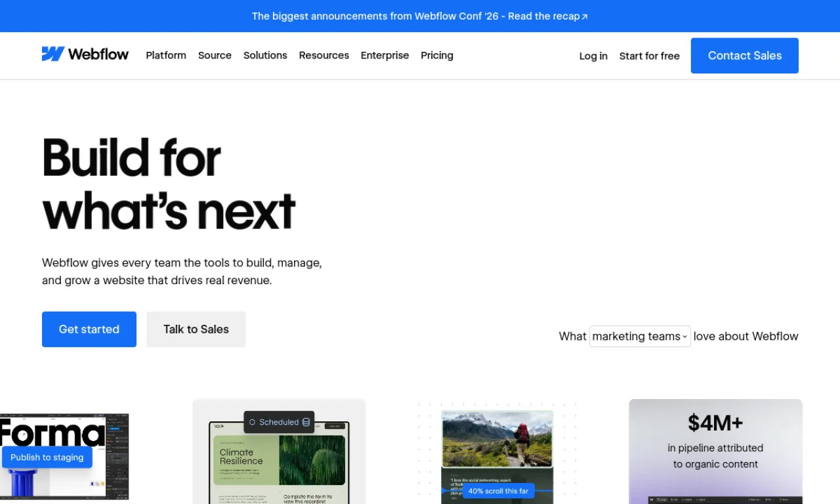Go to the Enterprise page
840x504 pixels.
385,55
